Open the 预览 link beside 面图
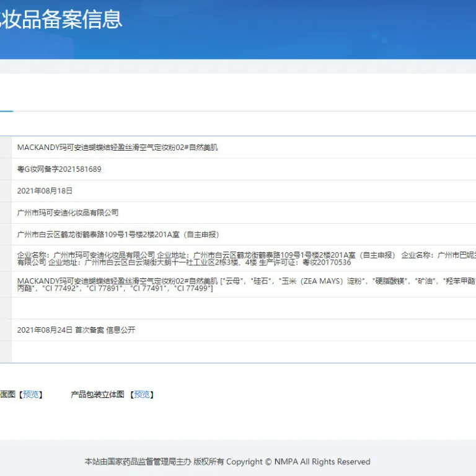The width and height of the screenshot is (476, 476). [x=30, y=394]
